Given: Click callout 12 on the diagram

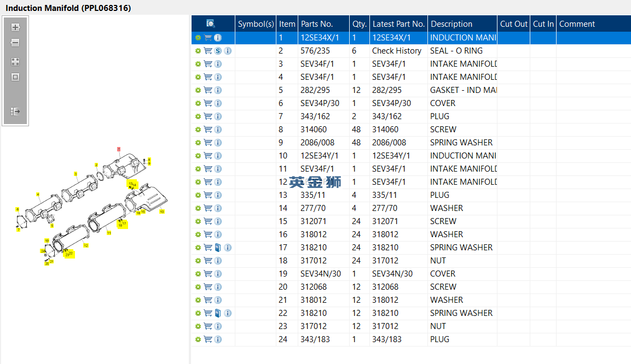Looking at the screenshot, I should [x=86, y=245].
